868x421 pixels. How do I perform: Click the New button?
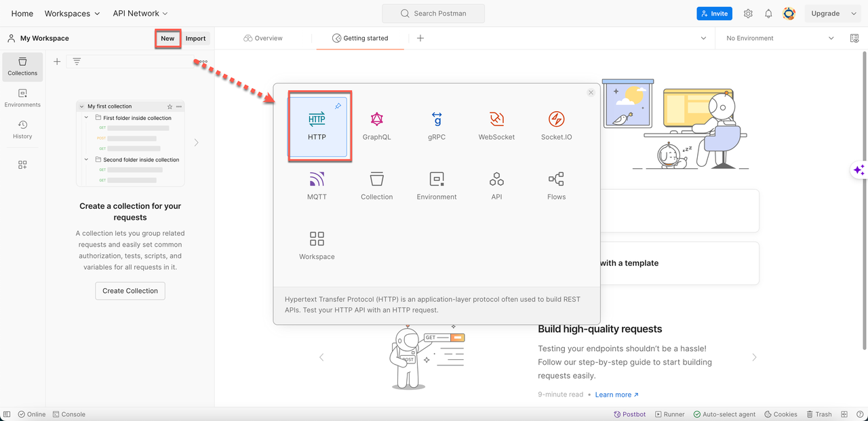(167, 39)
